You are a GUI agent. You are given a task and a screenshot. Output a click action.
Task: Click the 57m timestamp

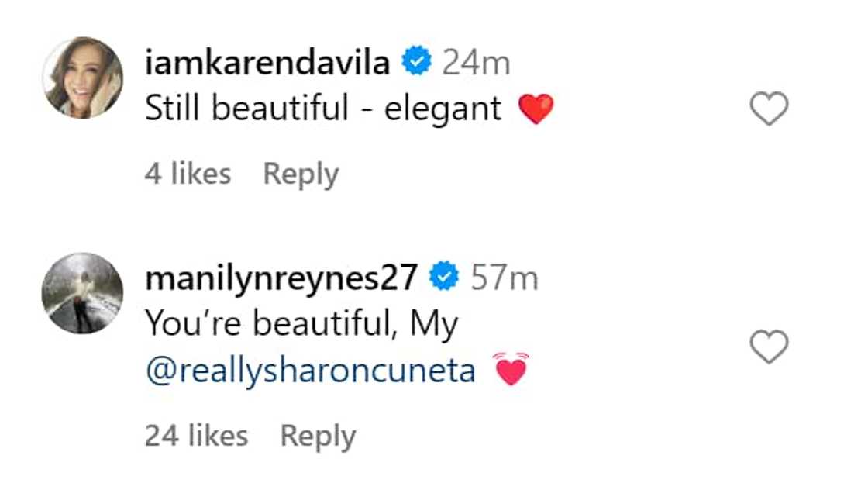[x=505, y=278]
